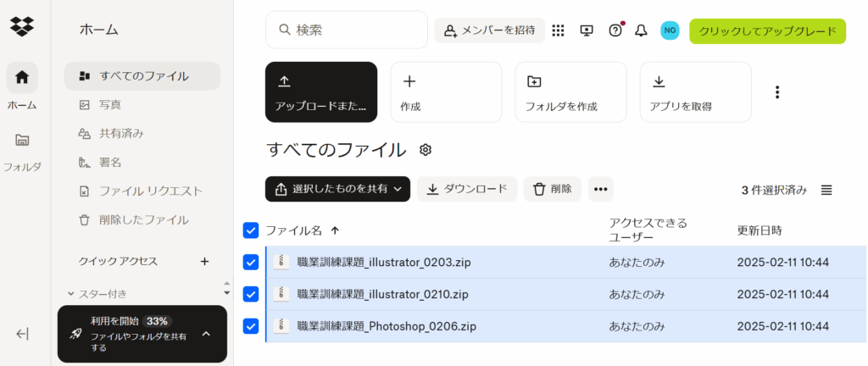Click the screen monitor icon in header
The width and height of the screenshot is (868, 366).
(x=587, y=30)
